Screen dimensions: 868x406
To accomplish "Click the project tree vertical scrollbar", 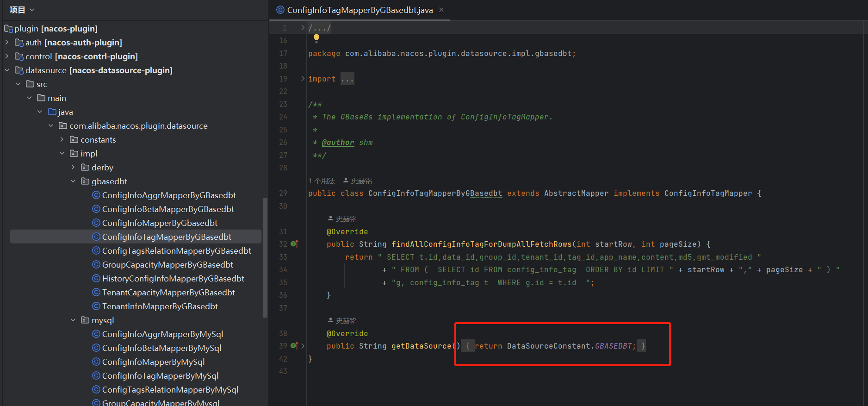I will [x=265, y=258].
